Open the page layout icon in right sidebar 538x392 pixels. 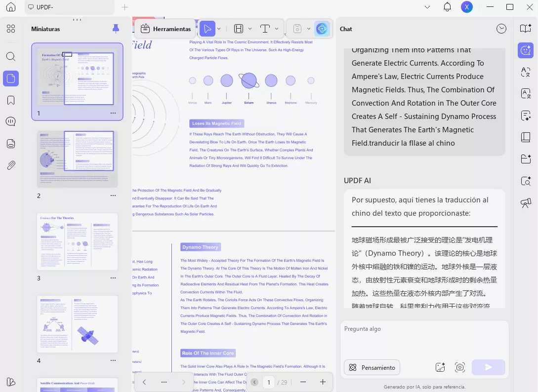click(526, 137)
